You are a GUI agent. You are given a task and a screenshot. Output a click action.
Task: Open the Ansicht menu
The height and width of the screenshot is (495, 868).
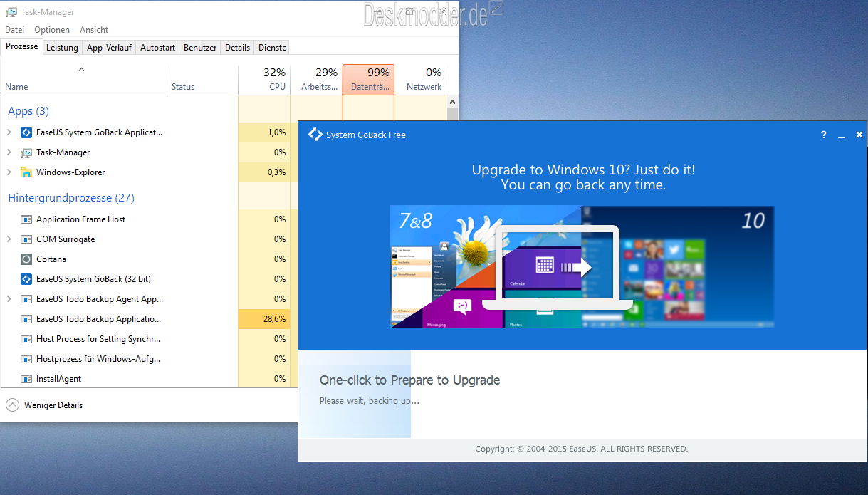click(x=94, y=30)
